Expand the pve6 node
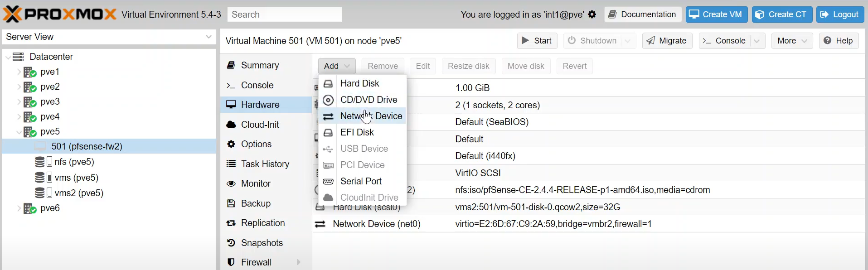868x270 pixels. click(x=19, y=208)
